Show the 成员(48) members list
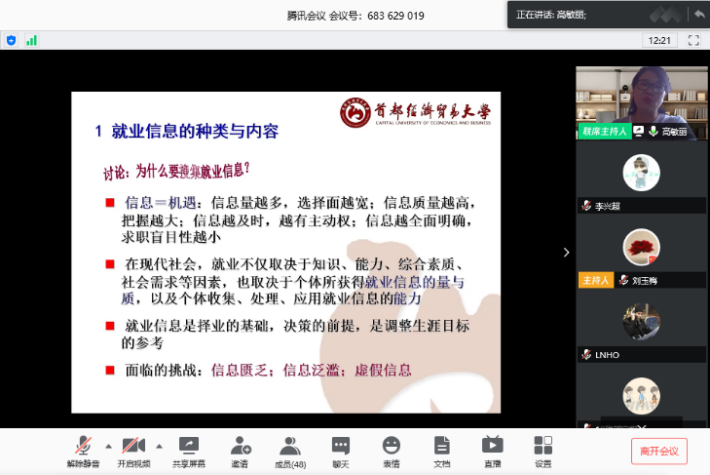Viewport: 710px width, 475px height. point(291,449)
